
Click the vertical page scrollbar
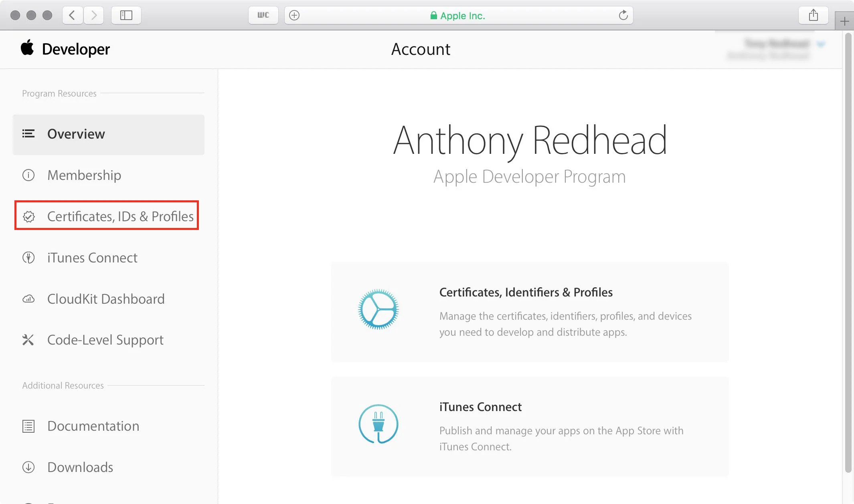(848, 252)
